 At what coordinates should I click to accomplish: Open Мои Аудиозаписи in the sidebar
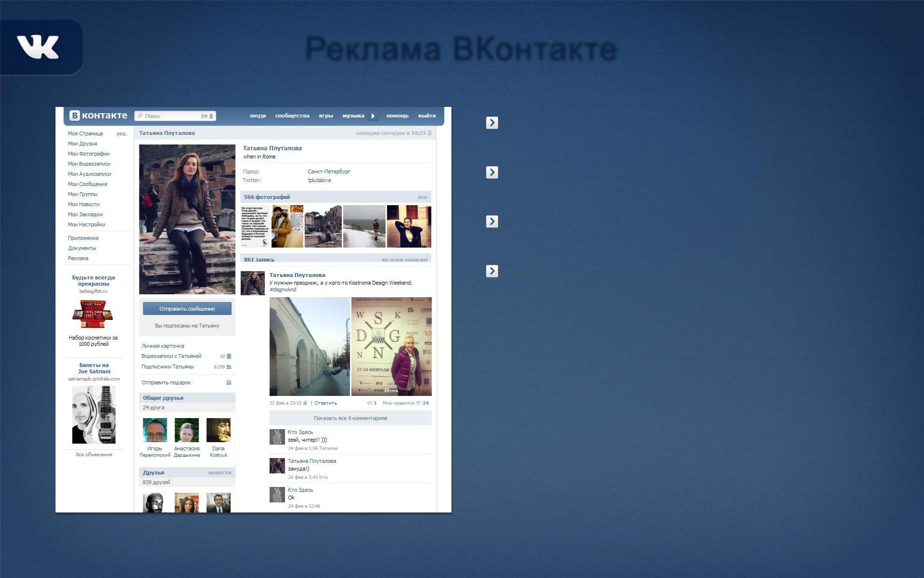(90, 174)
